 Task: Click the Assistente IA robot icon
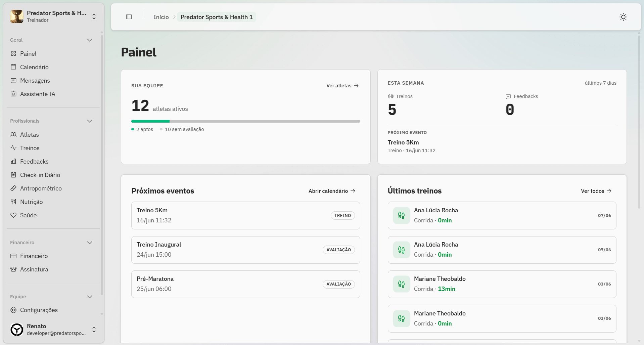coord(13,94)
